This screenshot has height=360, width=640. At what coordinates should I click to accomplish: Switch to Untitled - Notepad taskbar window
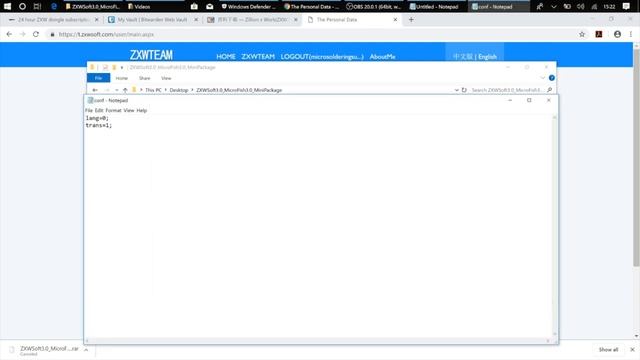[436, 6]
